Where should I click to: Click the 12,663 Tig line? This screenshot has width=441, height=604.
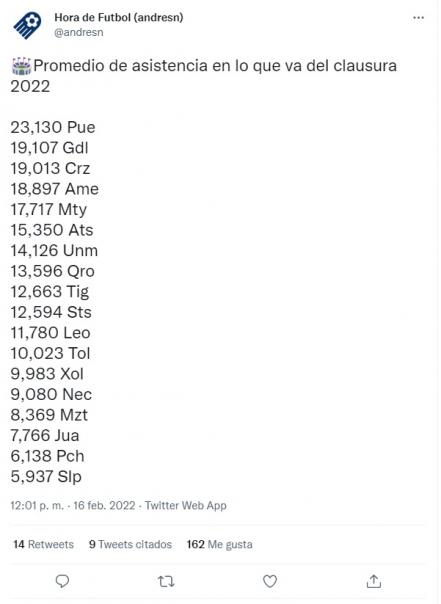(50, 292)
